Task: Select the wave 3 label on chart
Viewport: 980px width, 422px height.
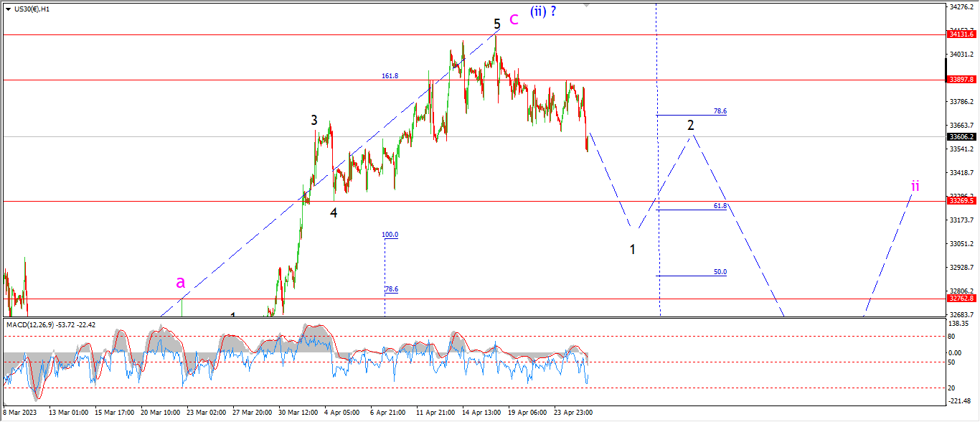Action: [314, 121]
